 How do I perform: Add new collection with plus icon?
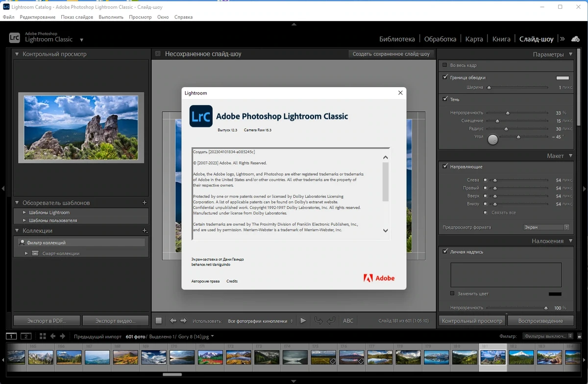click(x=145, y=230)
